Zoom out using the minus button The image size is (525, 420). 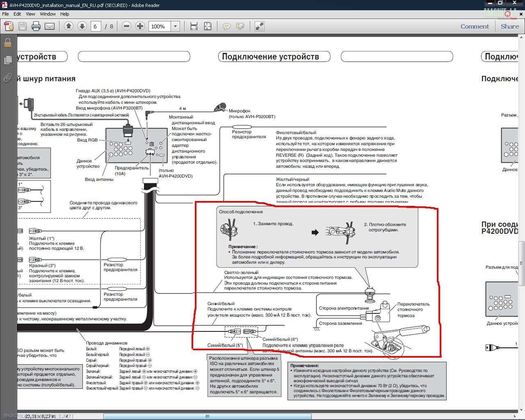coord(126,26)
